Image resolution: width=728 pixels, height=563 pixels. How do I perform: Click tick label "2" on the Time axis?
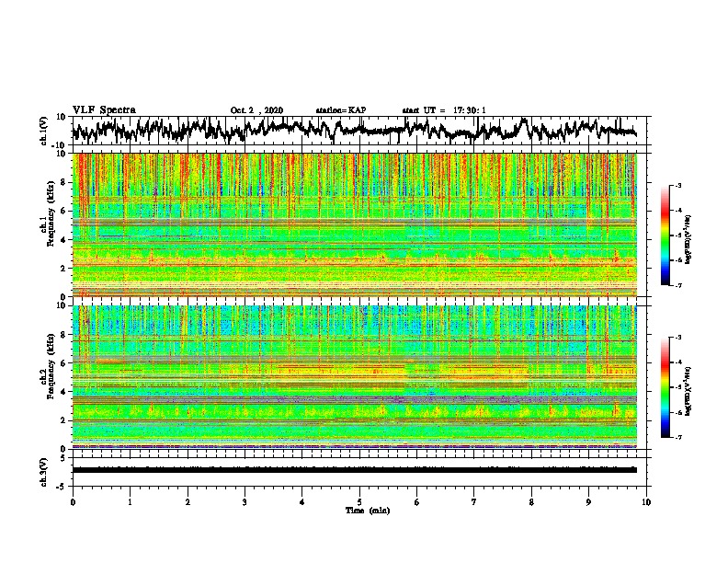(188, 502)
